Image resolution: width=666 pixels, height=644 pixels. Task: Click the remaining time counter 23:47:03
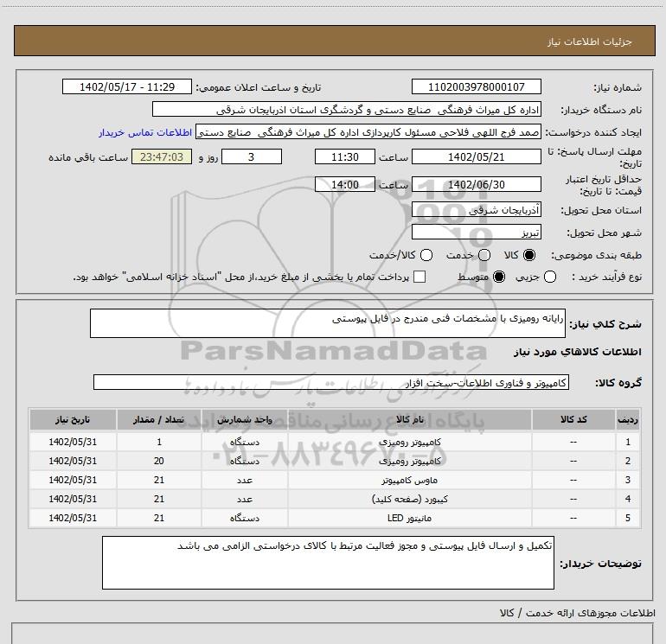pyautogui.click(x=162, y=156)
